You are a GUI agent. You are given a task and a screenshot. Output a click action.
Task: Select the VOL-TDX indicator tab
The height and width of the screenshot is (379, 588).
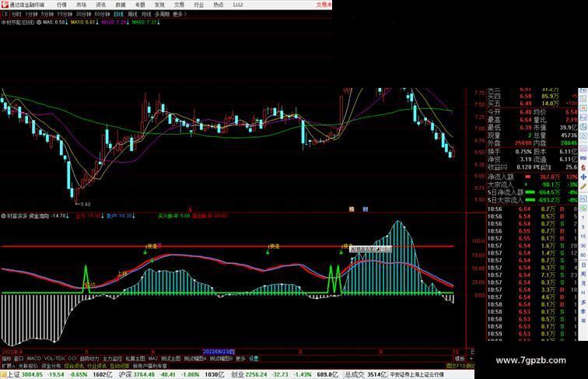pyautogui.click(x=54, y=359)
